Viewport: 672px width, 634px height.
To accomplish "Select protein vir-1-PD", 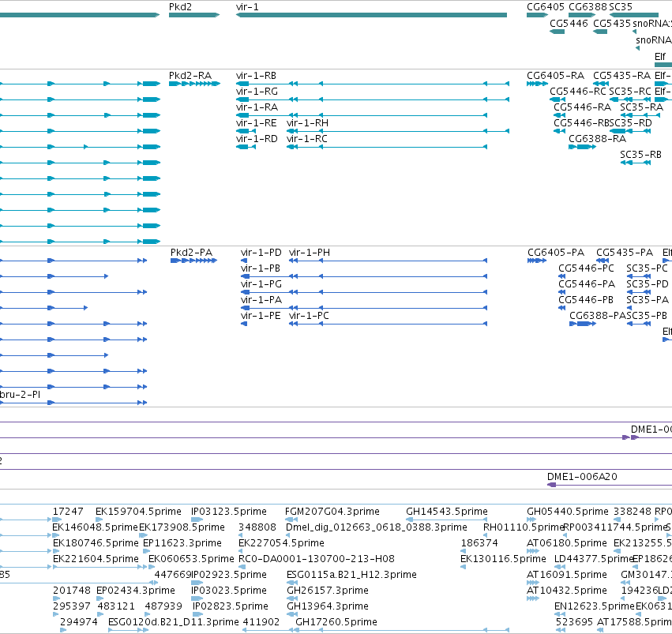I will [261, 253].
